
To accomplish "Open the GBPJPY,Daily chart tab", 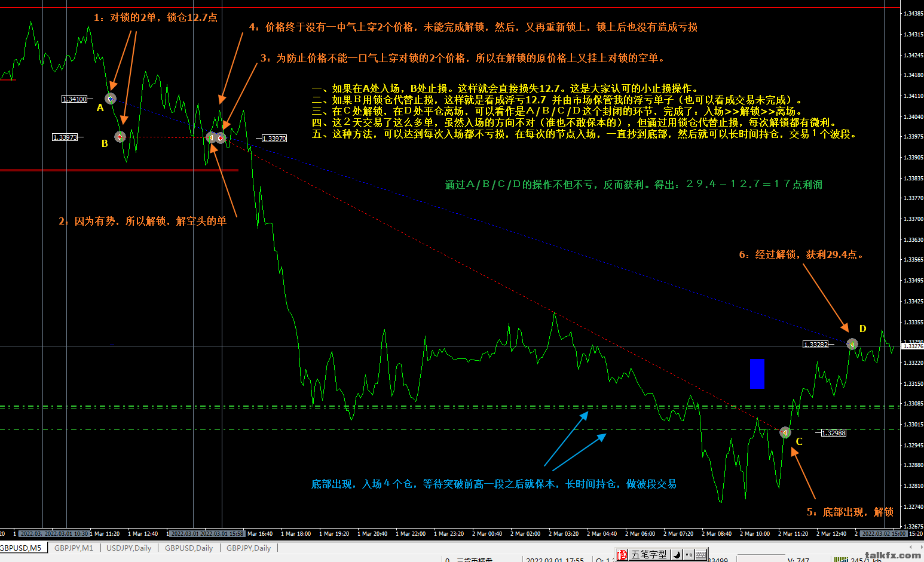I will (249, 548).
